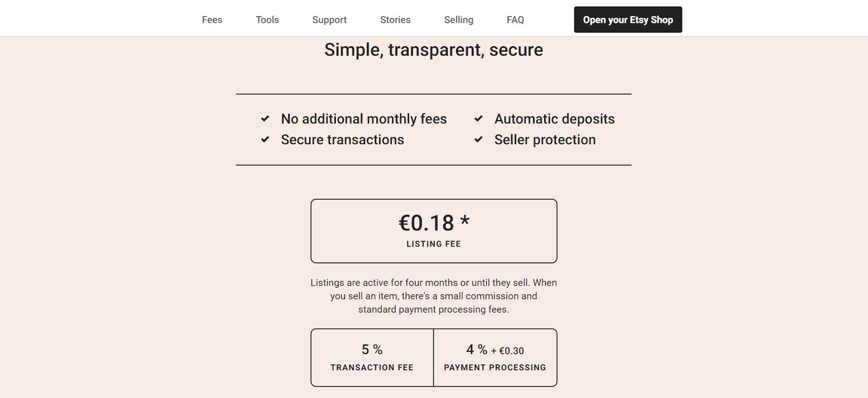The image size is (868, 398).
Task: Navigate to Tools
Action: tap(267, 20)
